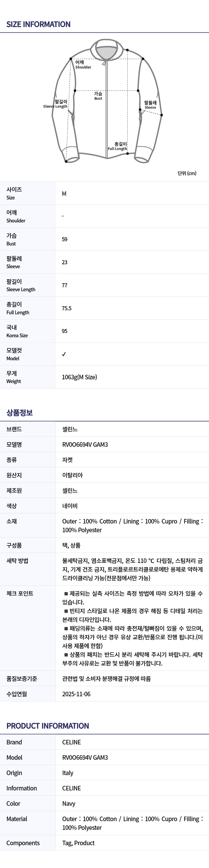The height and width of the screenshot is (868, 209).
Task: Click the Bust label on the diagram
Action: tap(98, 96)
